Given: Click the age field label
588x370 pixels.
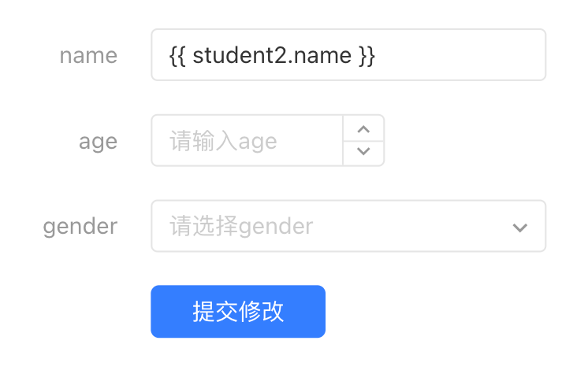Looking at the screenshot, I should (98, 142).
